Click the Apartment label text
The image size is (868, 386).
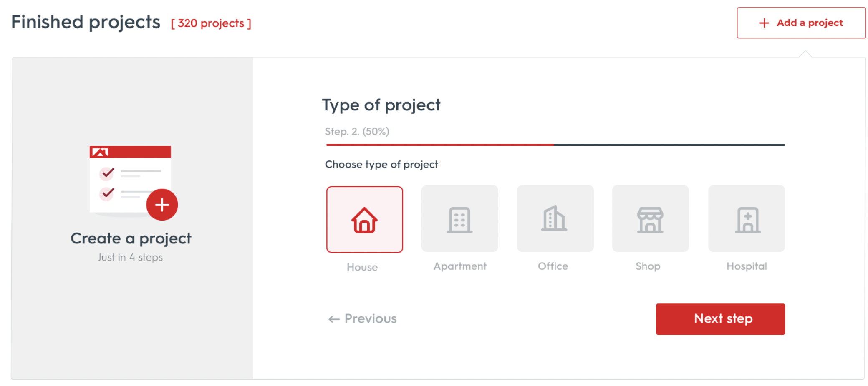[x=460, y=266]
